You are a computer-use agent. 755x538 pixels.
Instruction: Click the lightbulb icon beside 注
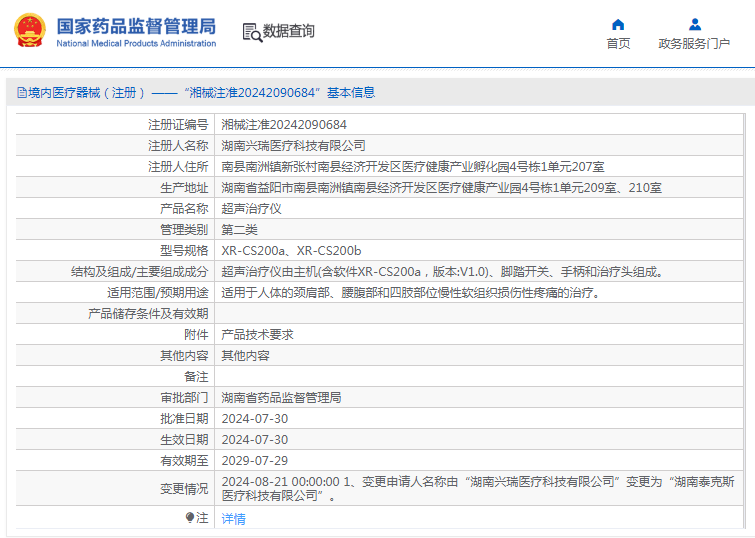pos(190,517)
